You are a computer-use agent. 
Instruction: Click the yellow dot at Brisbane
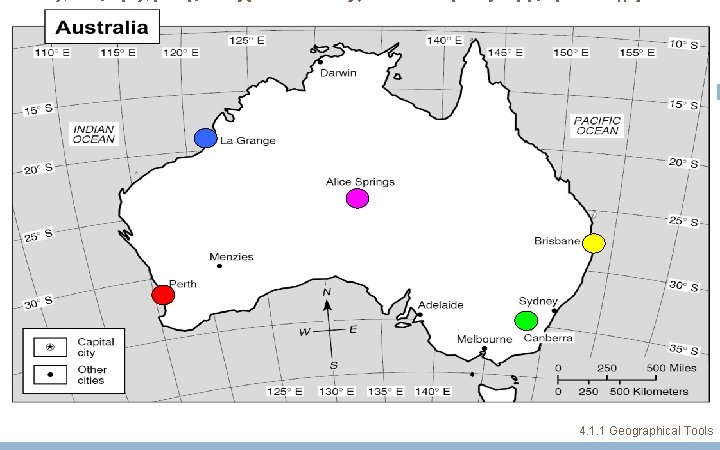pyautogui.click(x=594, y=243)
